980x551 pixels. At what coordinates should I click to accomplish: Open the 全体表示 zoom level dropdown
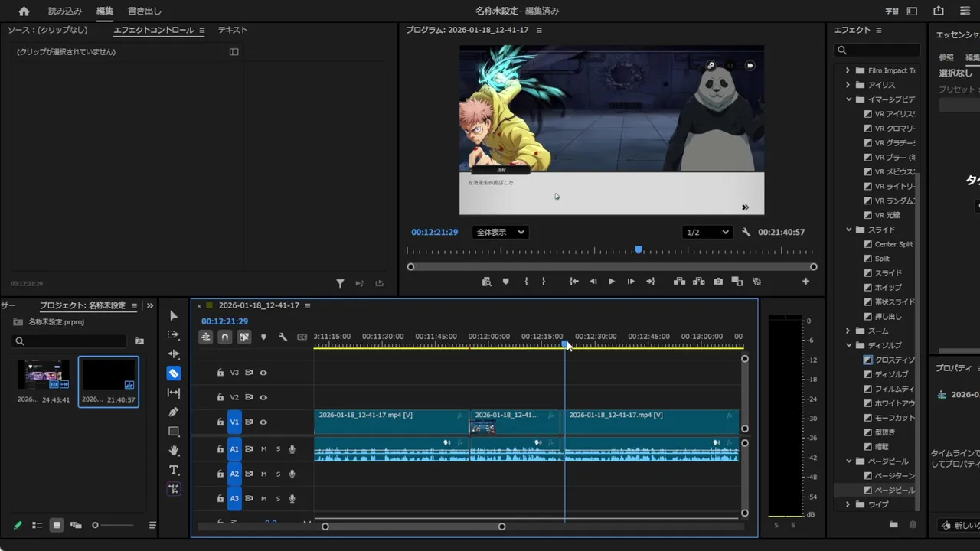click(499, 232)
